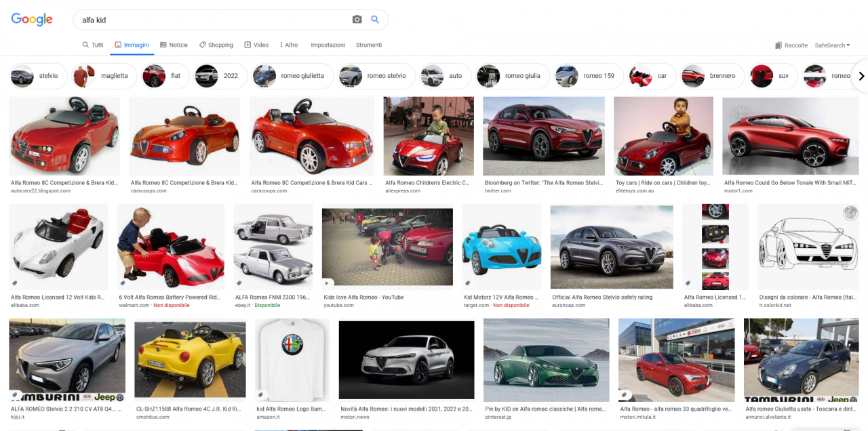Open aliexpress children's electric car image
The width and height of the screenshot is (868, 431).
[429, 136]
